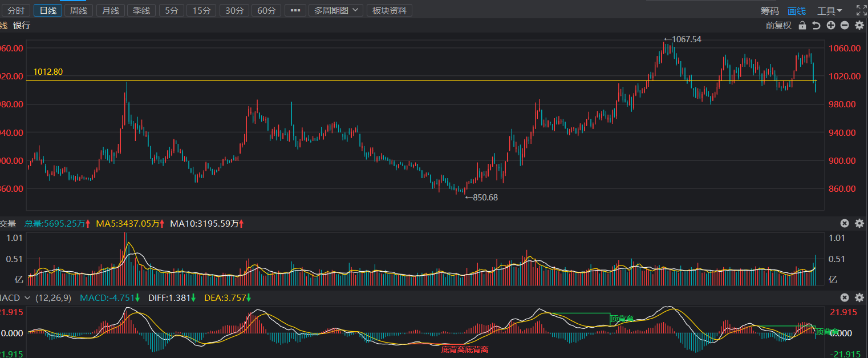
Task: Click the 顶背离 label near MACD center
Action: pyautogui.click(x=622, y=319)
